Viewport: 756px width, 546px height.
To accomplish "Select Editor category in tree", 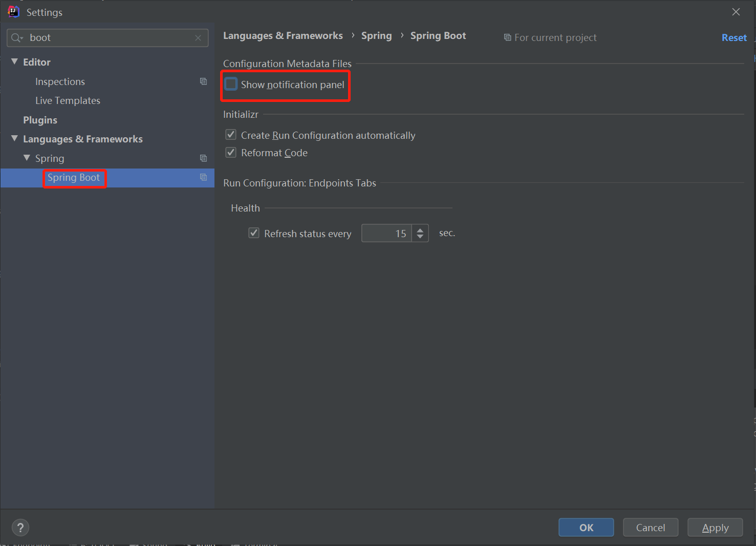I will pos(37,62).
